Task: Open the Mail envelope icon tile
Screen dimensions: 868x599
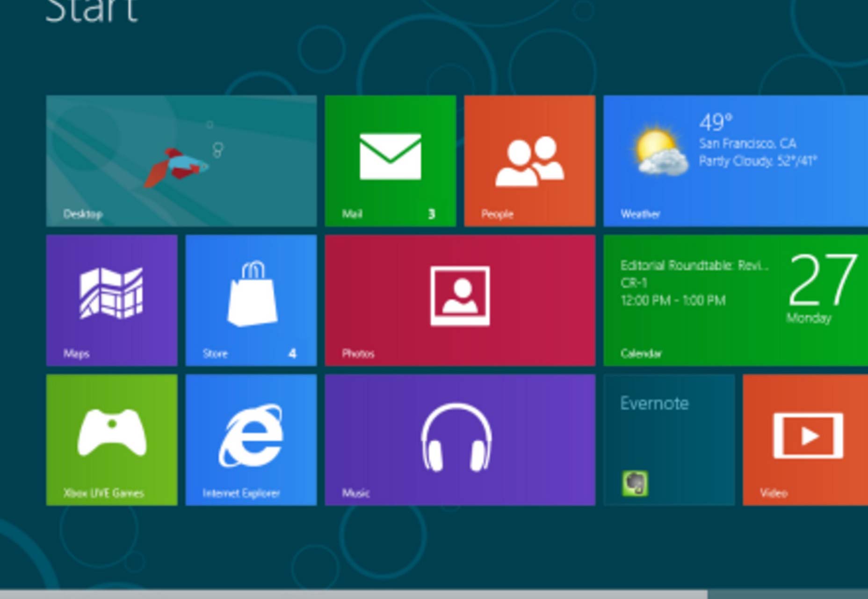Action: (390, 161)
